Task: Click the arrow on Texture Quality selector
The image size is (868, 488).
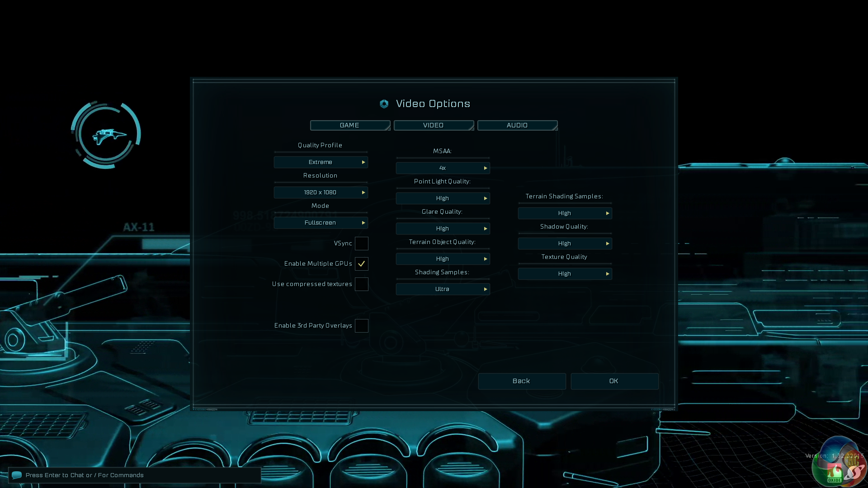Action: 608,274
